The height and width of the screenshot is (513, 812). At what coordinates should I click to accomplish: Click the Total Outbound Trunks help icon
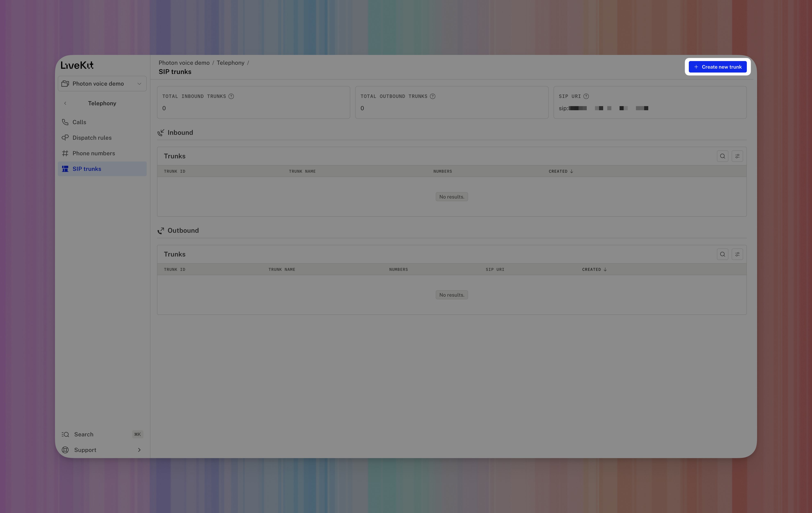(x=433, y=96)
